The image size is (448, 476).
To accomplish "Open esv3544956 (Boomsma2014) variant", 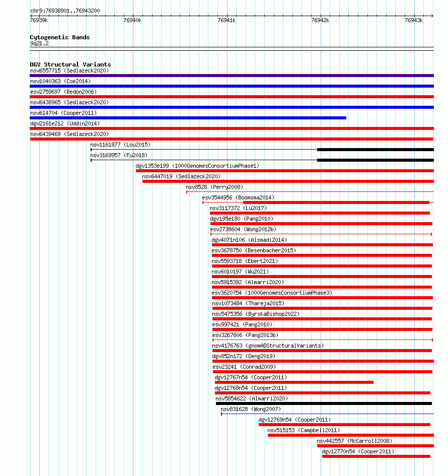I will click(x=238, y=198).
